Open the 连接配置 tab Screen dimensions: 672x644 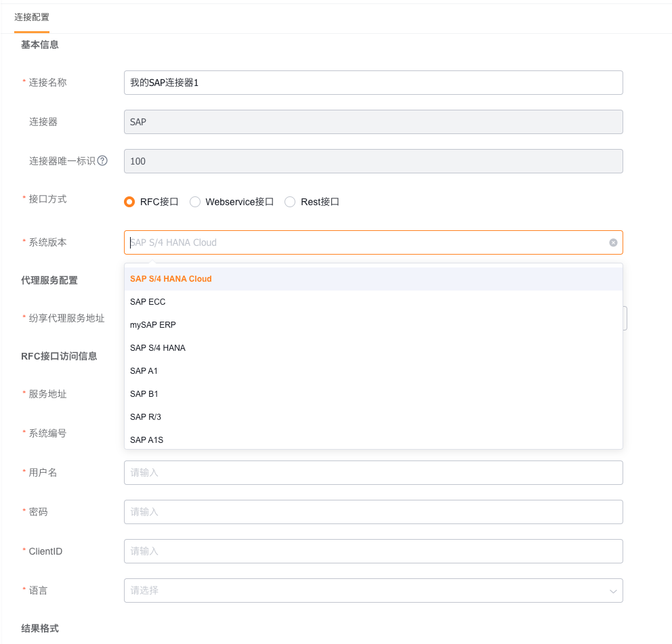point(32,17)
